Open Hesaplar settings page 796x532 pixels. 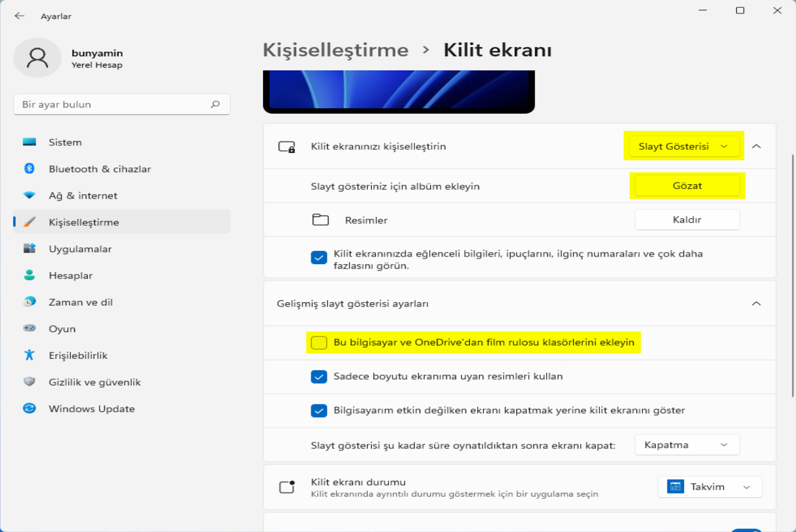(x=121, y=275)
